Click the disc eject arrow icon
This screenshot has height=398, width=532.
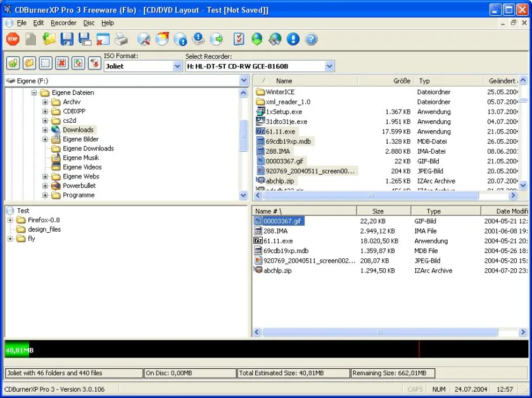[x=217, y=39]
